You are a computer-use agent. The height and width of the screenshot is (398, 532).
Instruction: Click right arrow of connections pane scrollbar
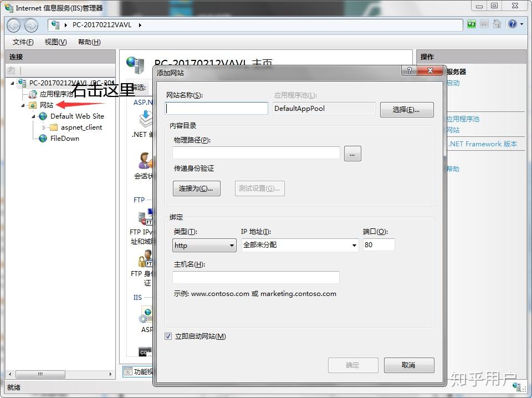point(111,374)
